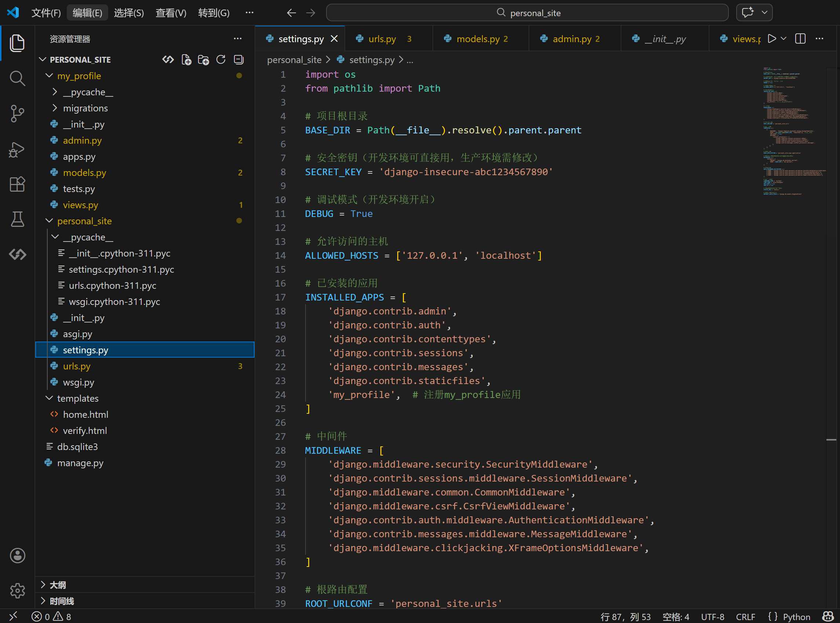Open the 编辑(E) menu
The height and width of the screenshot is (623, 840).
coord(87,13)
